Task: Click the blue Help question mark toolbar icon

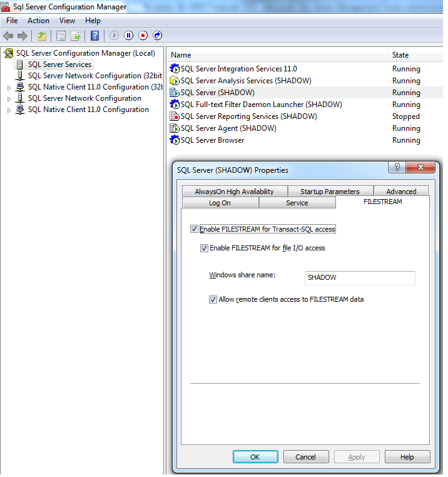Action: point(95,36)
